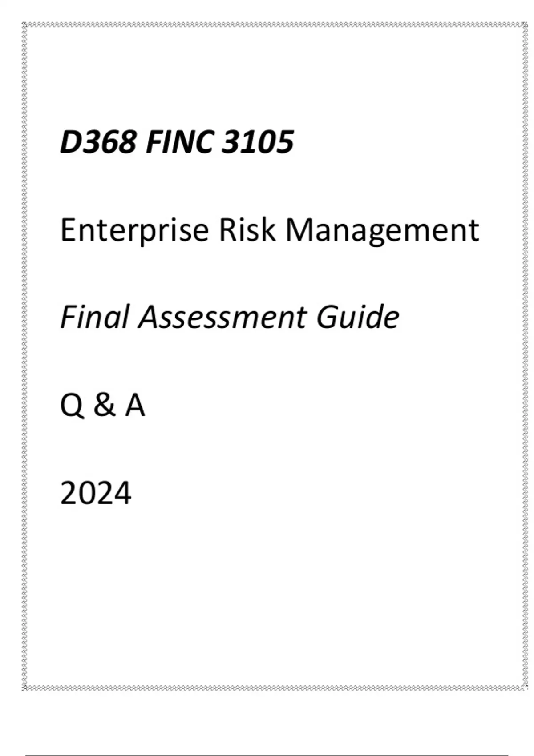Click the year "2024"
This screenshot has height=756, width=534.
click(x=96, y=493)
